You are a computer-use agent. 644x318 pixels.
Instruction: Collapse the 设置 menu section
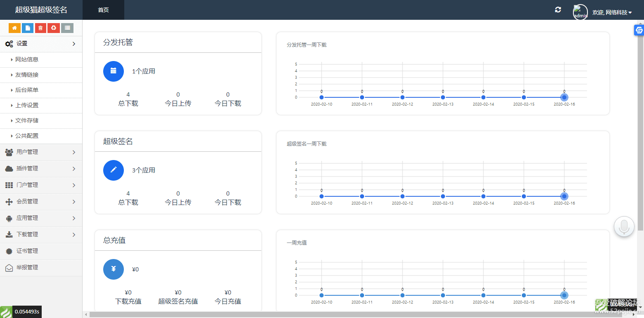click(41, 43)
